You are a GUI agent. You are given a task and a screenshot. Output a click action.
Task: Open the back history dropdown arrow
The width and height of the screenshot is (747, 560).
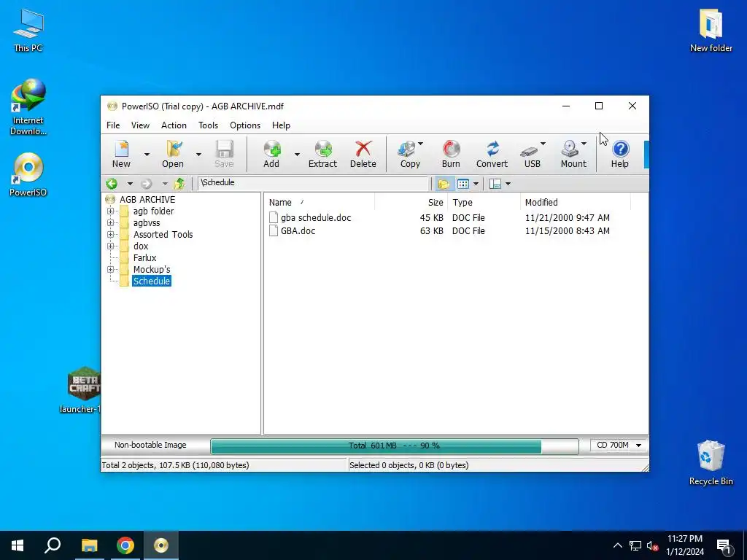click(x=130, y=183)
